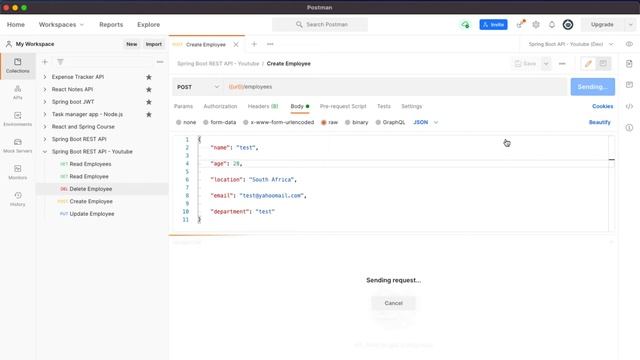Viewport: 640px width, 360px height.
Task: Click the New button
Action: tap(132, 44)
